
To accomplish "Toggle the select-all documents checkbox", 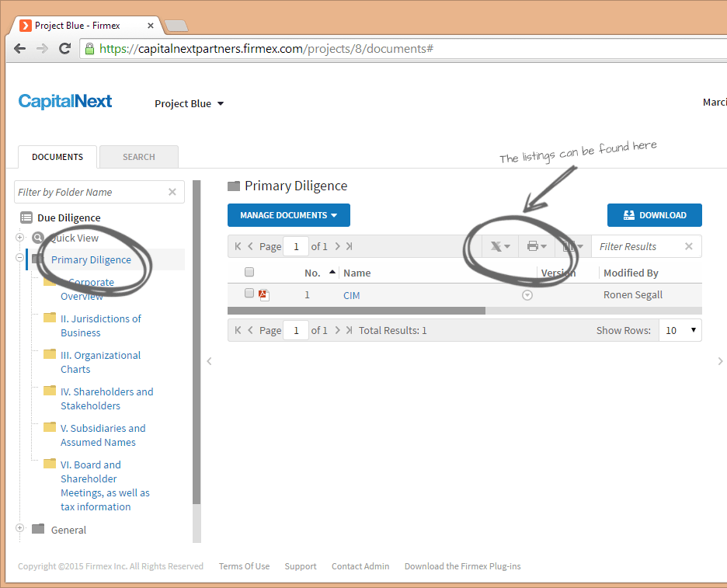I will [249, 272].
